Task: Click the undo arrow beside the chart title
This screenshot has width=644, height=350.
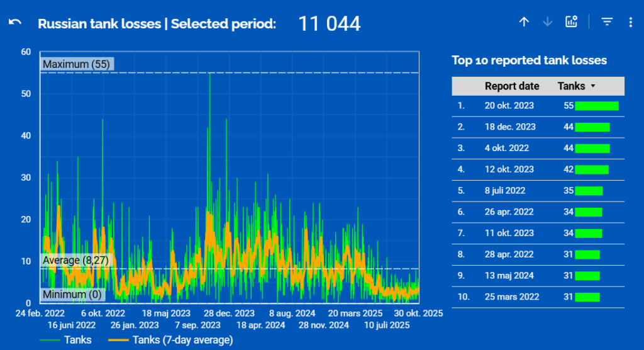Action: point(15,23)
